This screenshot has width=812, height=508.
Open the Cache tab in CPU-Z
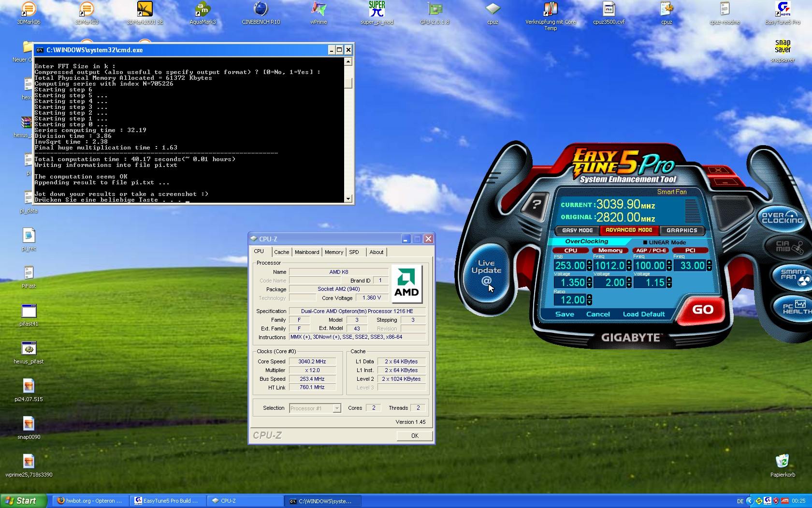tap(281, 252)
